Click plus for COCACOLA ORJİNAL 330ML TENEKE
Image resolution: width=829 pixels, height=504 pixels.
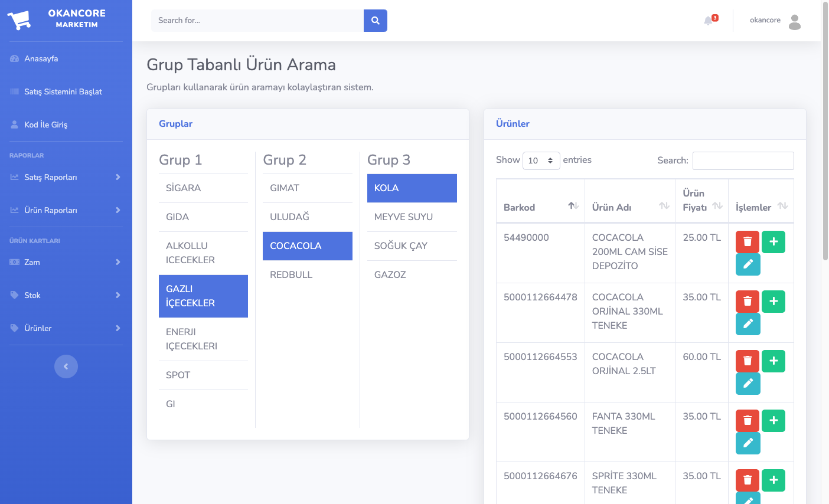pos(773,302)
